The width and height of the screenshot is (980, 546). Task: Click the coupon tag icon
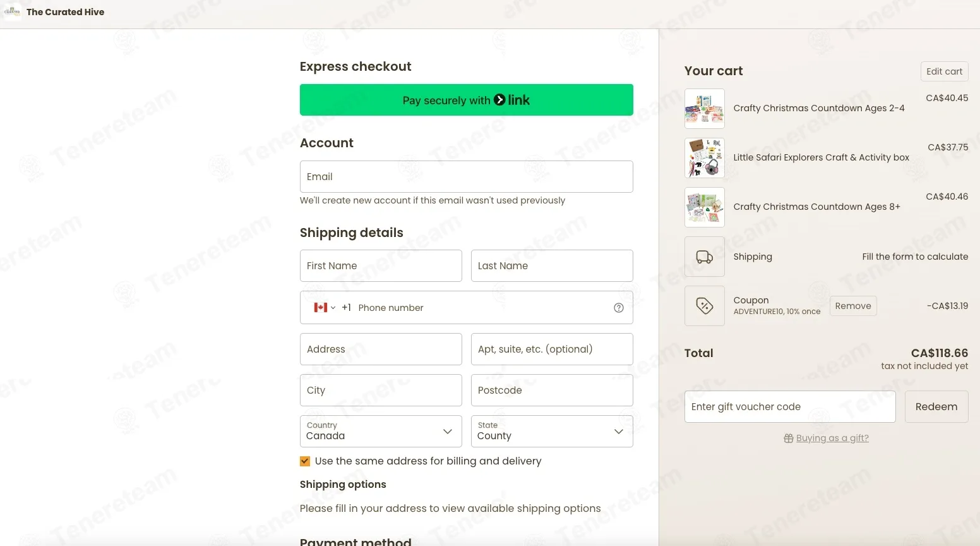705,306
